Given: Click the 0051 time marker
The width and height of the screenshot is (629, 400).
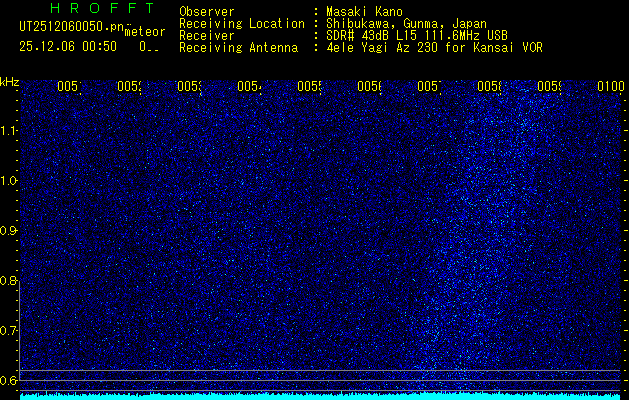Looking at the screenshot, I should coord(69,86).
